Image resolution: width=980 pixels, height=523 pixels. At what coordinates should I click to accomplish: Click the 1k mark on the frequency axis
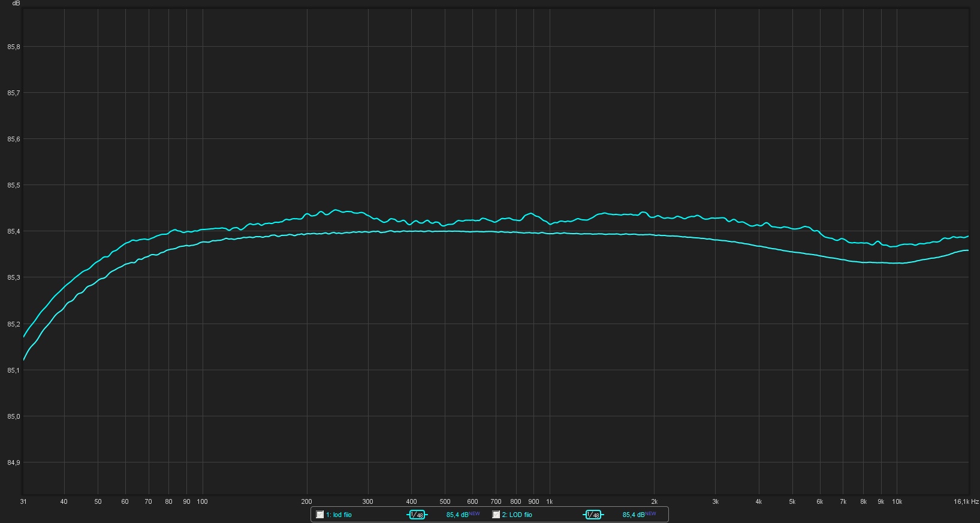[549, 501]
